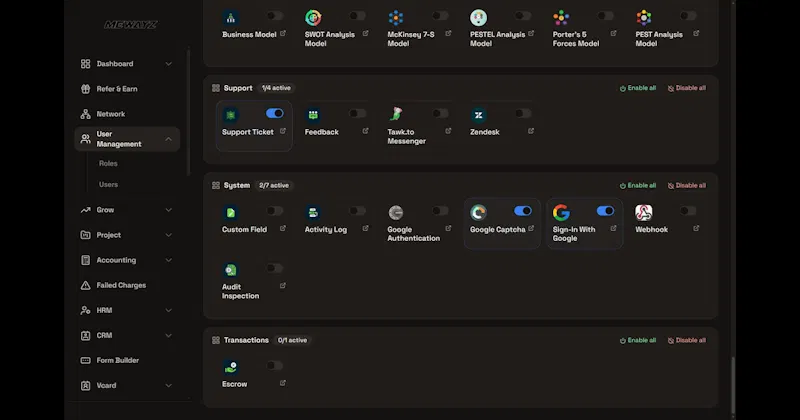This screenshot has height=420, width=800.
Task: Disable the Support Ticket toggle
Action: click(274, 113)
